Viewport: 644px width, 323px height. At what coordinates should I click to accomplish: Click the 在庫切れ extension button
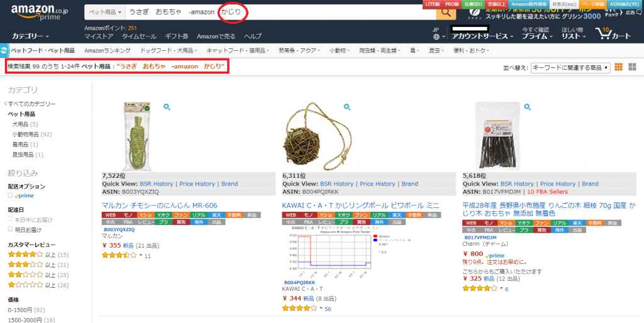pos(473,4)
